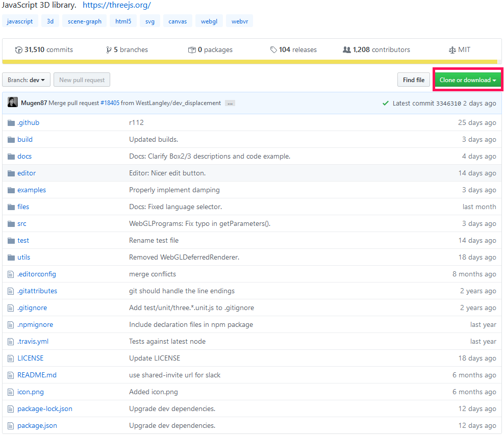Viewport: 504px width, 435px height.
Task: Select the svg topic tag
Action: tap(150, 21)
